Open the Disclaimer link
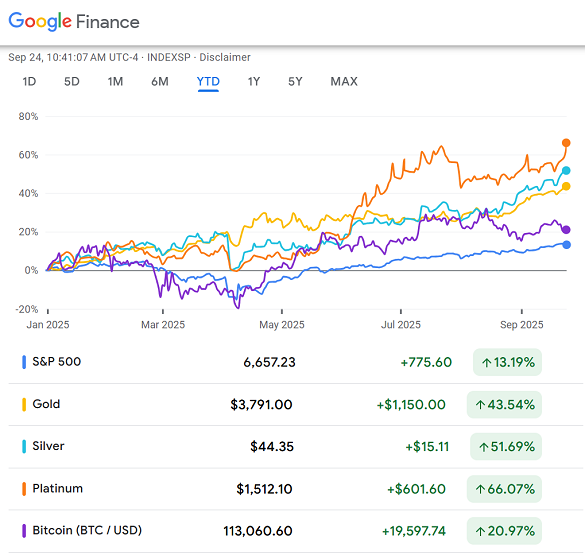This screenshot has height=555, width=585. click(225, 57)
